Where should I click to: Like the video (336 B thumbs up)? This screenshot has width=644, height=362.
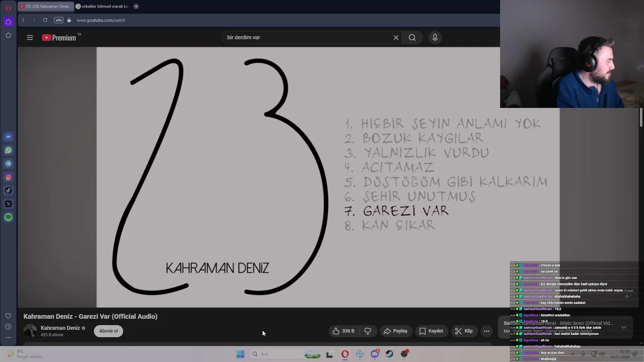coord(344,331)
